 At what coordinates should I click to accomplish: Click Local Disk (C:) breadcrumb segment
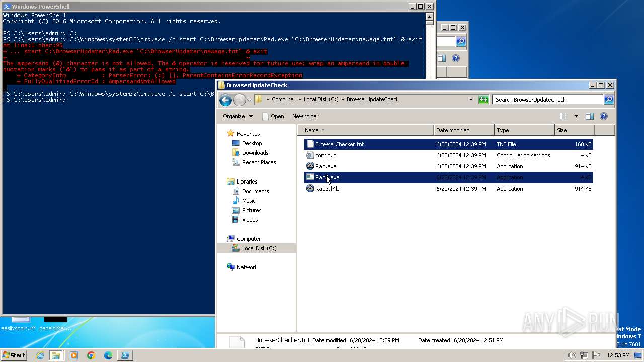pos(321,99)
